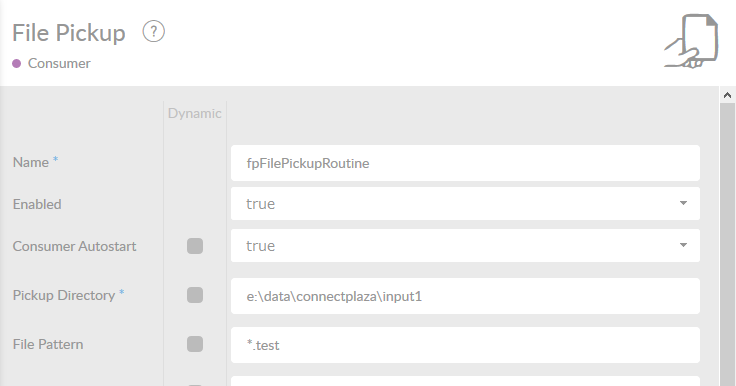Click the vertical scrollbar thumb
The width and height of the screenshot is (736, 386).
click(727, 244)
